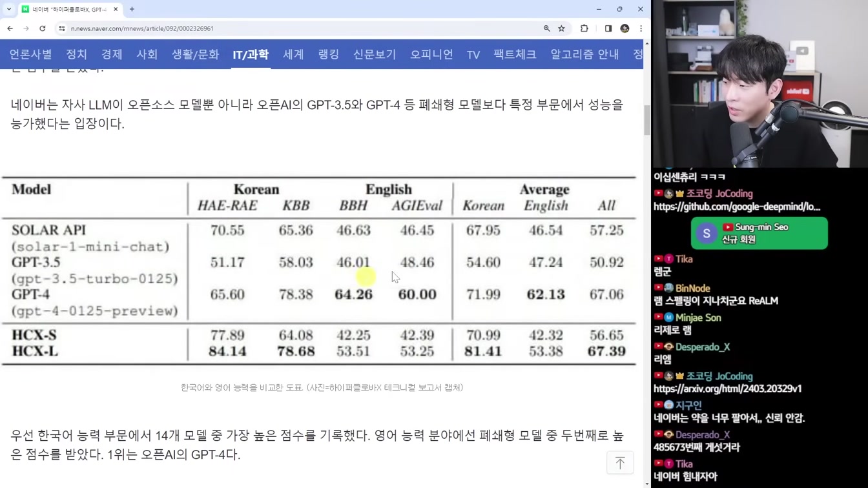Open a new browser tab
Image resolution: width=868 pixels, height=488 pixels.
132,9
